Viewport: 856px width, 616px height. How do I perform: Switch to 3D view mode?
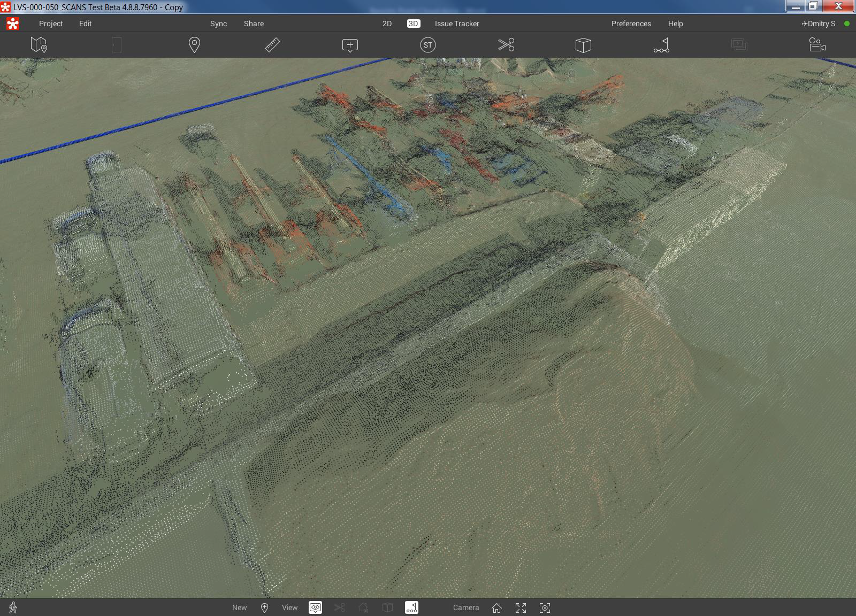pyautogui.click(x=413, y=24)
